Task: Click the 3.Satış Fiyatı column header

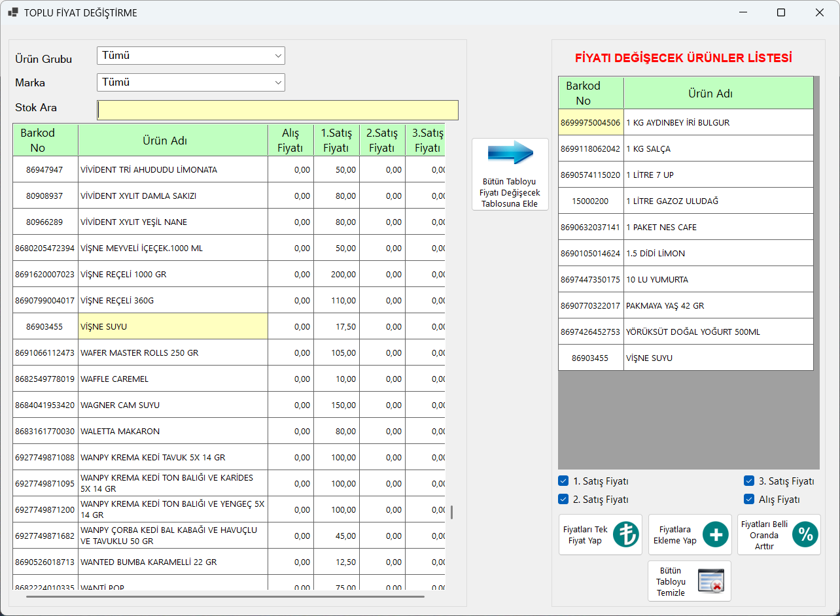Action: tap(425, 140)
